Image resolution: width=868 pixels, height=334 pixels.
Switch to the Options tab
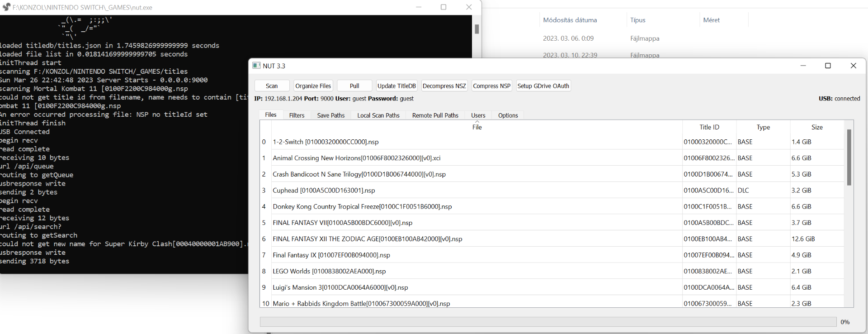click(508, 115)
